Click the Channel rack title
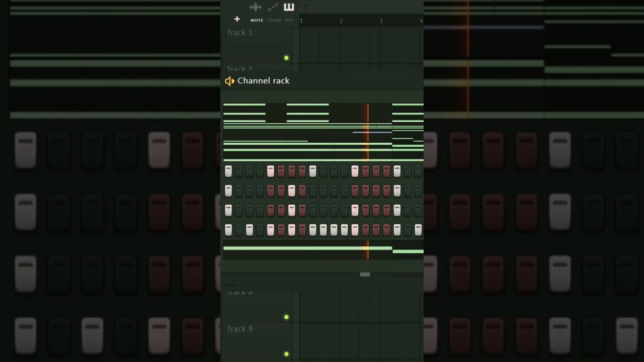 click(263, 80)
